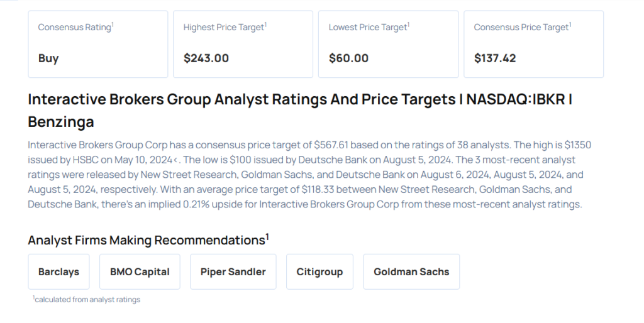Click the Consensus Rating card label
This screenshot has width=644, height=323.
point(75,27)
